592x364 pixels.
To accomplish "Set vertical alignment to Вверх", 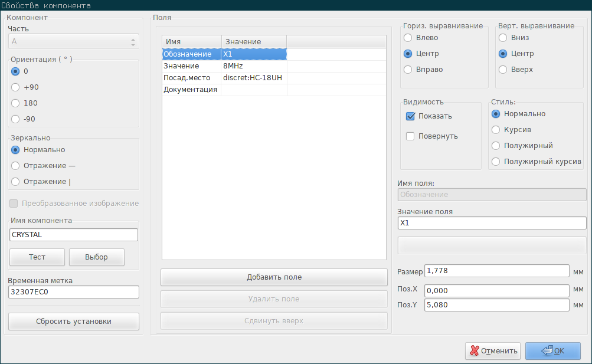I will click(503, 69).
